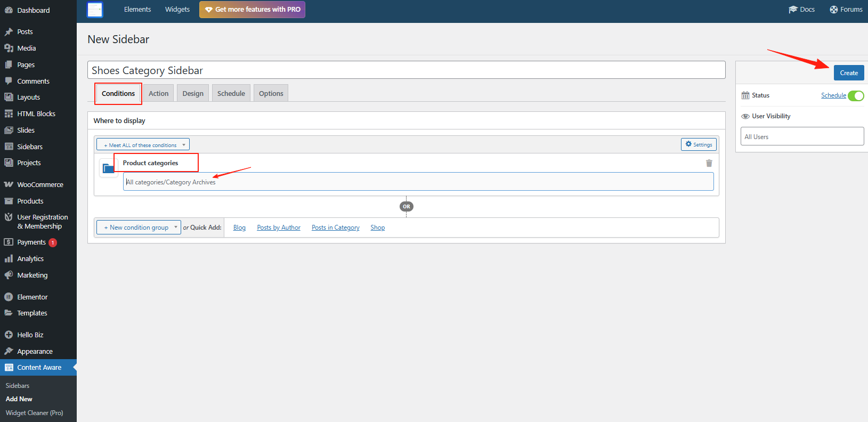868x422 pixels.
Task: Switch to the Action tab
Action: tap(158, 94)
